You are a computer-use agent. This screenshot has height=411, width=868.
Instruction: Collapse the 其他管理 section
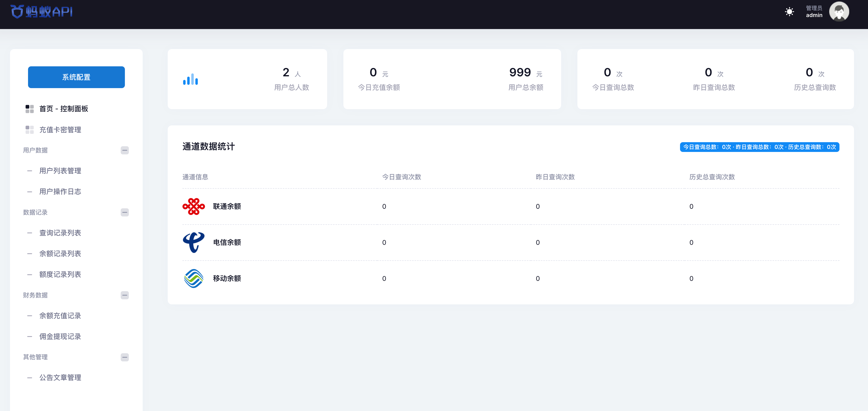coord(125,357)
